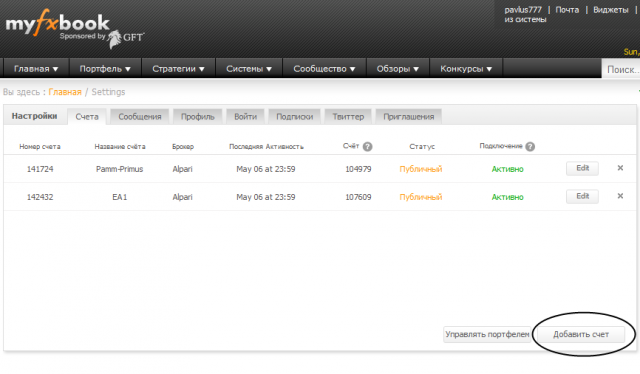This screenshot has height=374, width=640.
Task: Click Активно connection for Pamm-Primus
Action: 507,169
